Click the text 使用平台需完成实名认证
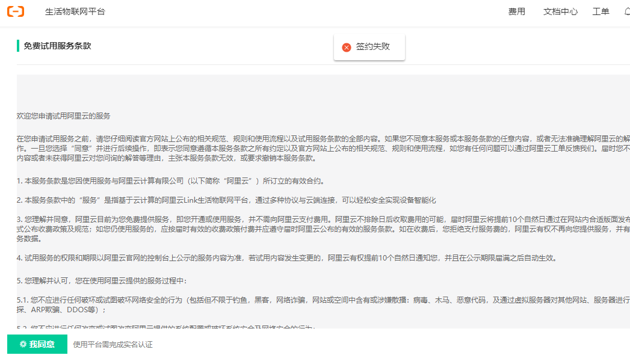The height and width of the screenshot is (364, 630). tap(113, 345)
